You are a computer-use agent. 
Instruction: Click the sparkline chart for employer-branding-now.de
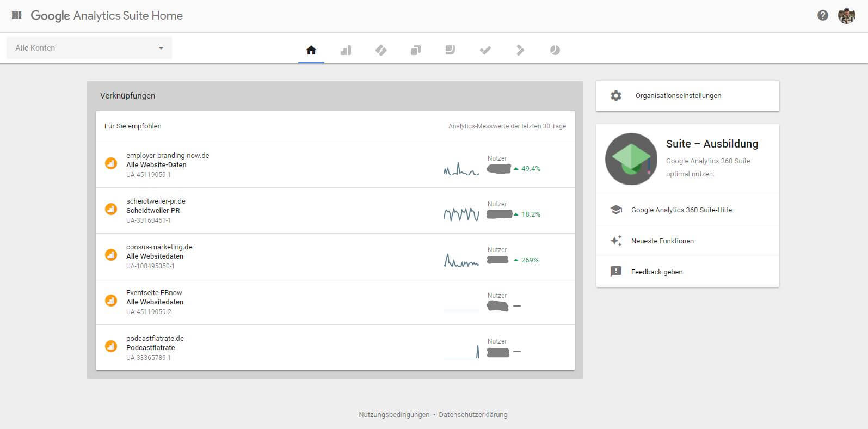coord(461,169)
